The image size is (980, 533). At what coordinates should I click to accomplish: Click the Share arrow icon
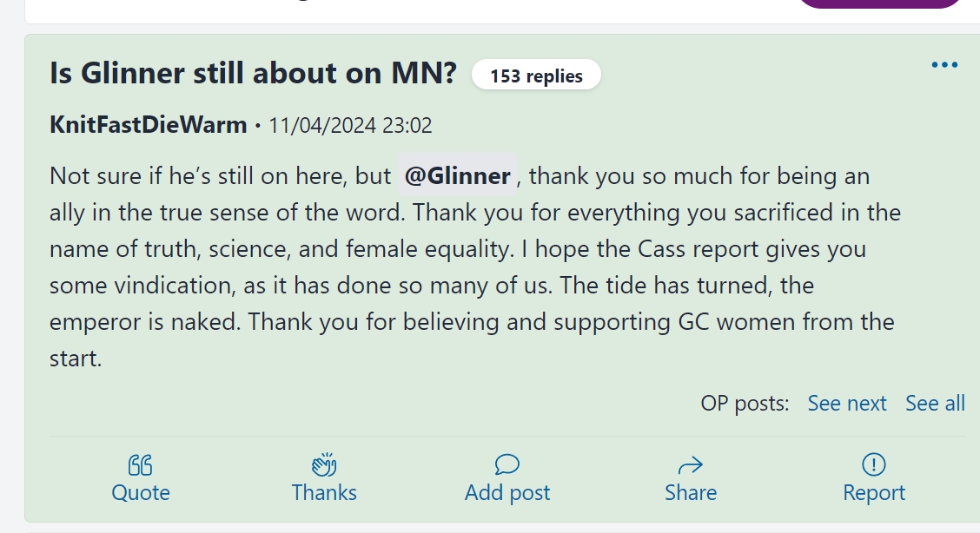(691, 465)
